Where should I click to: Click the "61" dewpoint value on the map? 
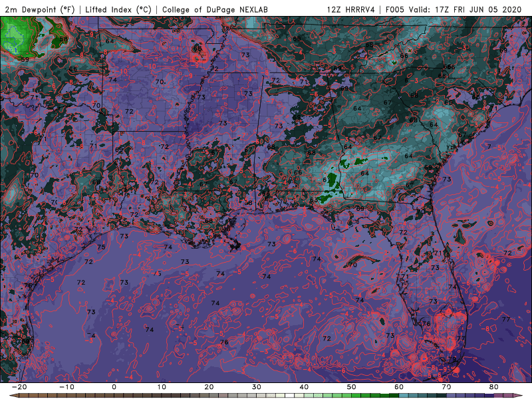pyautogui.click(x=326, y=180)
